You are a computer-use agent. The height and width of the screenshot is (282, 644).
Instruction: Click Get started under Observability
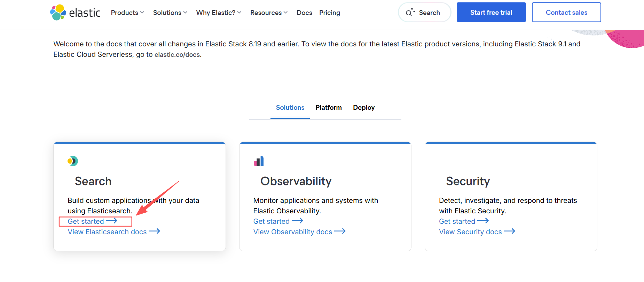point(272,221)
